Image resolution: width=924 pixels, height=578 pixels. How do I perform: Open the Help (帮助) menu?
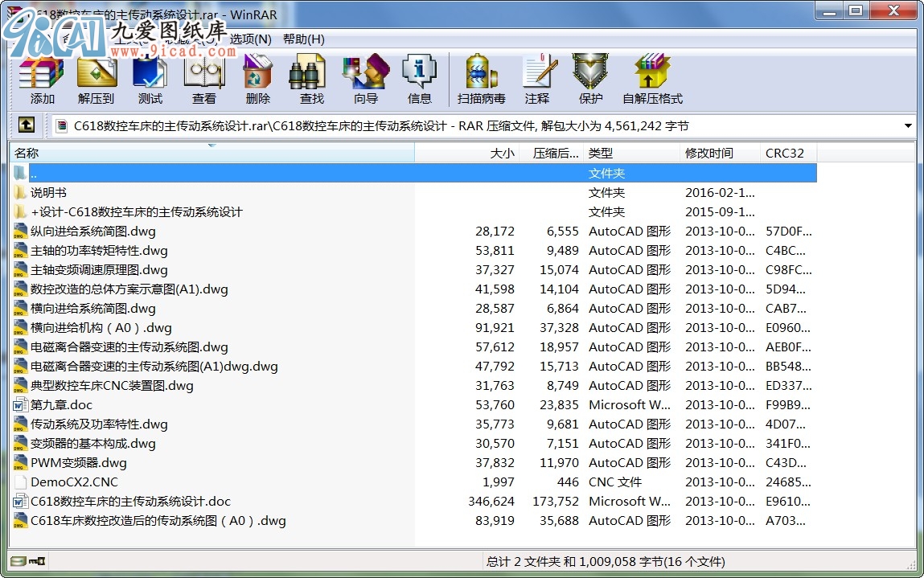(303, 39)
